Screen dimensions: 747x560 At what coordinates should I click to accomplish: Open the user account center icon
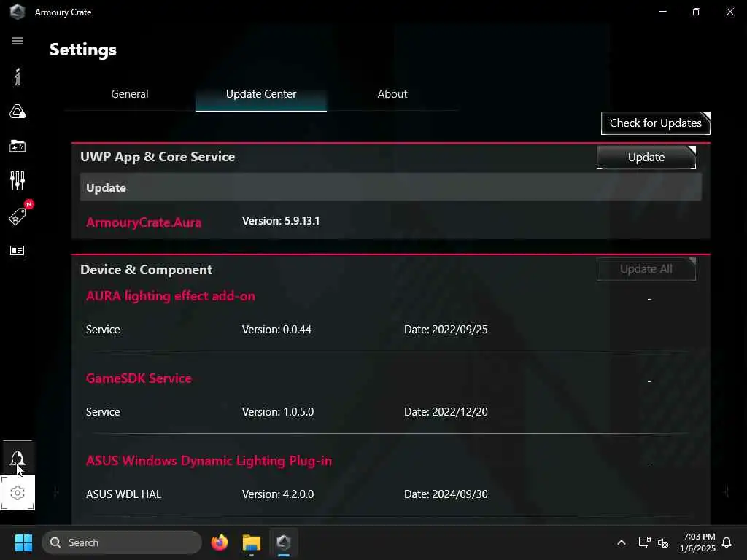(18, 459)
